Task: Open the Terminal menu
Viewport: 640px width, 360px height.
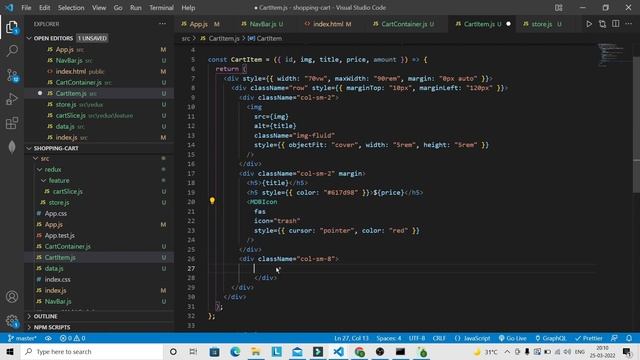Action: 161,8
